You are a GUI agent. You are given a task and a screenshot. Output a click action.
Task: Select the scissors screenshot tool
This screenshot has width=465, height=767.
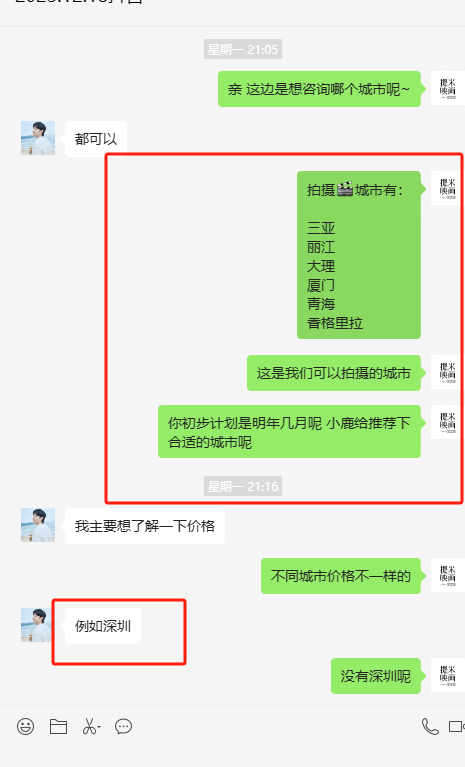[89, 726]
